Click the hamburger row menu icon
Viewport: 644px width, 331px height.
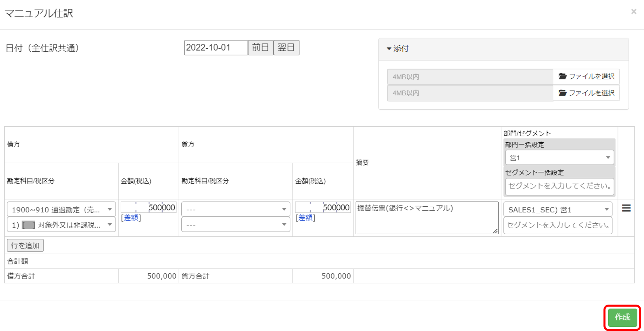tap(626, 208)
